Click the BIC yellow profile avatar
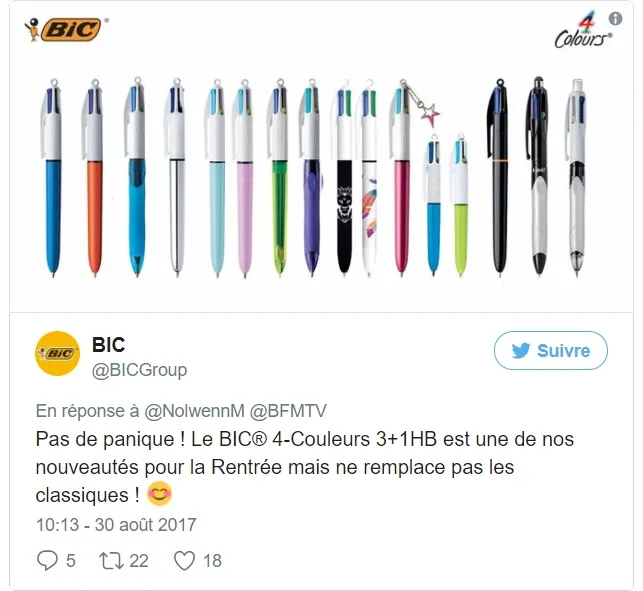Viewport: 643px width, 591px height. (58, 353)
